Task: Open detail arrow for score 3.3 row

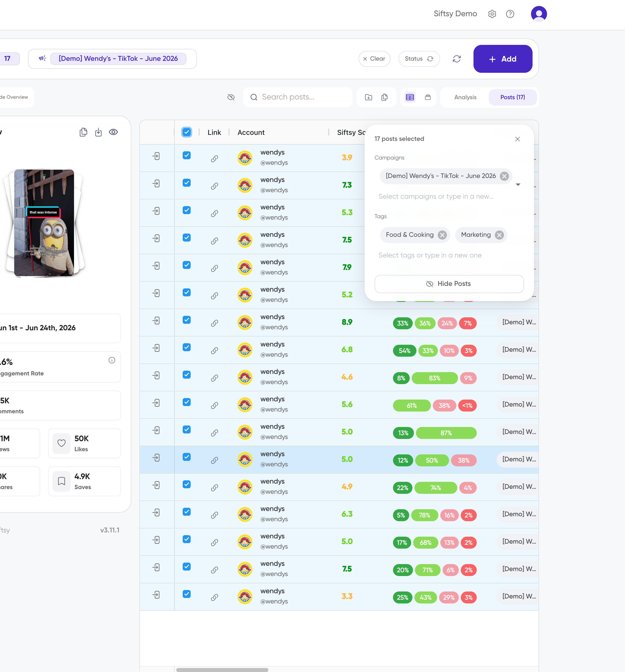Action: click(x=156, y=594)
